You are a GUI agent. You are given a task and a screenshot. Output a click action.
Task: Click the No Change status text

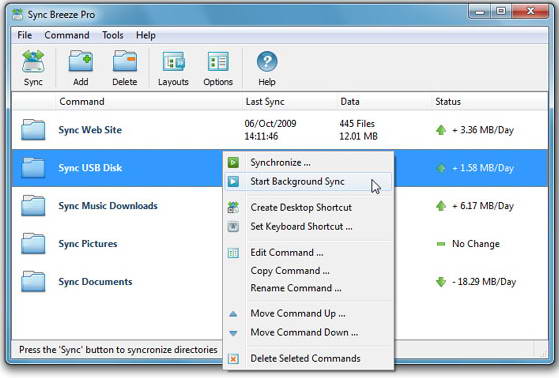[476, 244]
